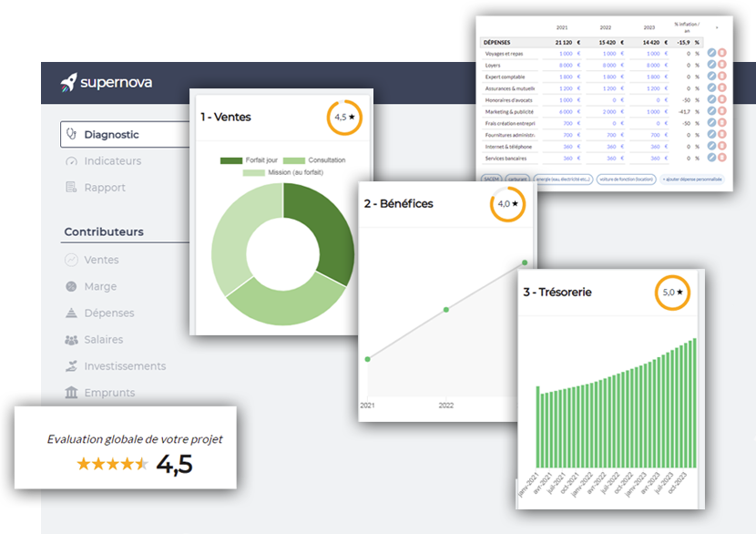Click the 2021 Loyers amount field
The width and height of the screenshot is (756, 534).
pyautogui.click(x=566, y=66)
